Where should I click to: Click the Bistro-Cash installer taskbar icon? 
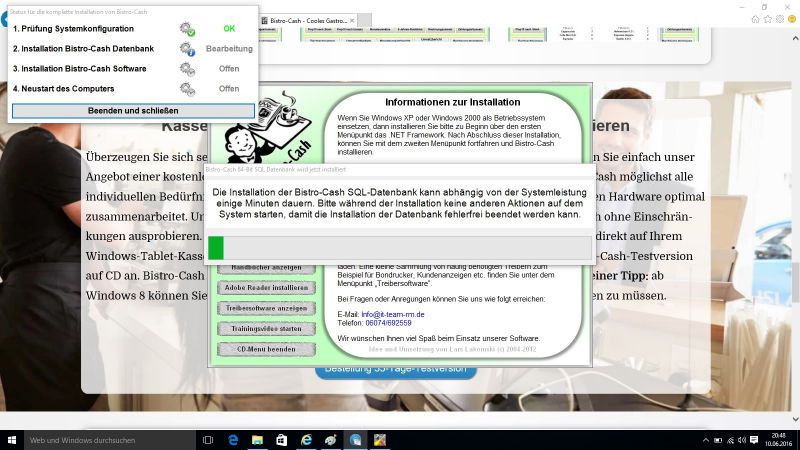click(x=355, y=440)
